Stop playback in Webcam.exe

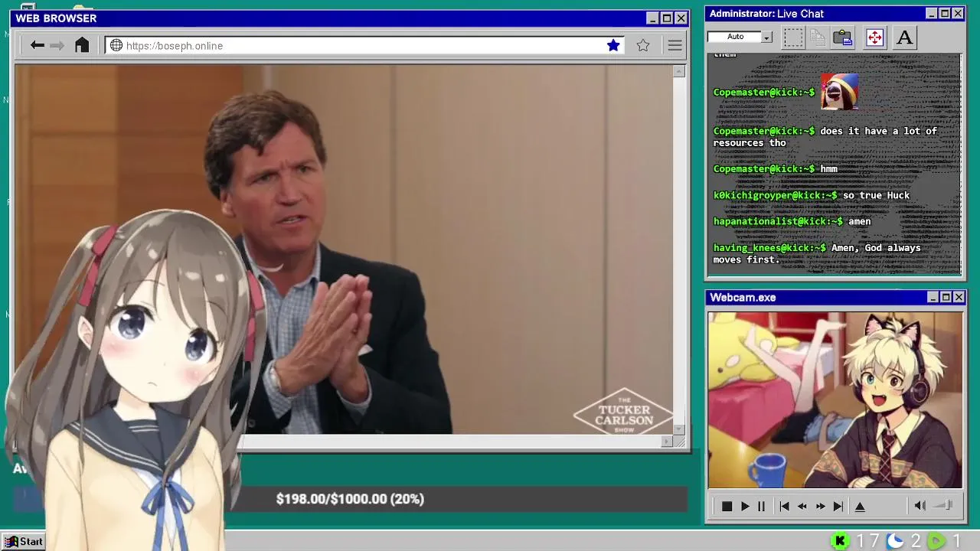(727, 507)
